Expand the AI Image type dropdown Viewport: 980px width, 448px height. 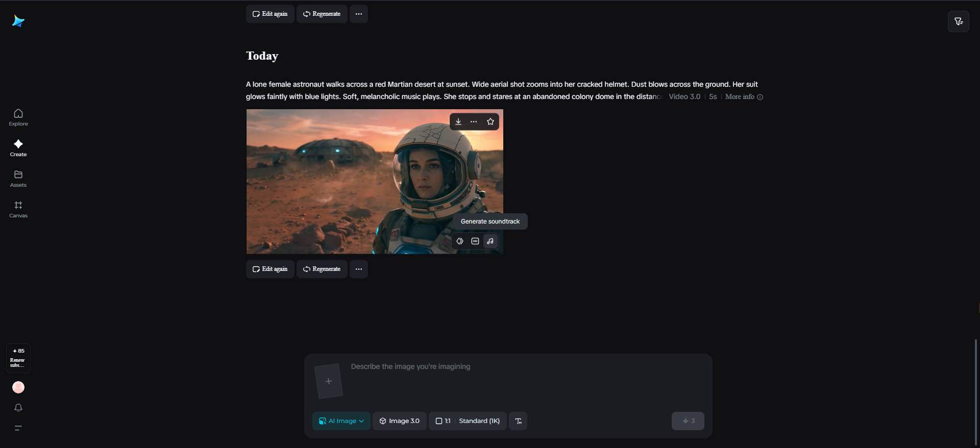tap(341, 421)
